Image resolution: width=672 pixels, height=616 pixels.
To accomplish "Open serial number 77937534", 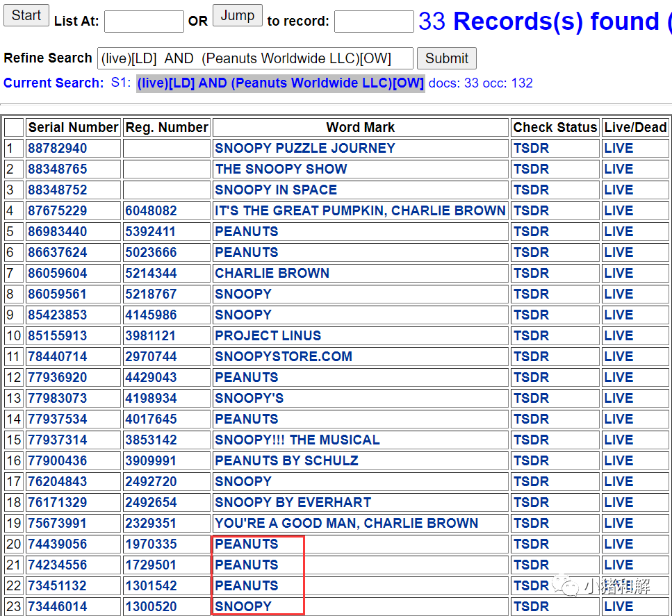I will click(x=58, y=419).
